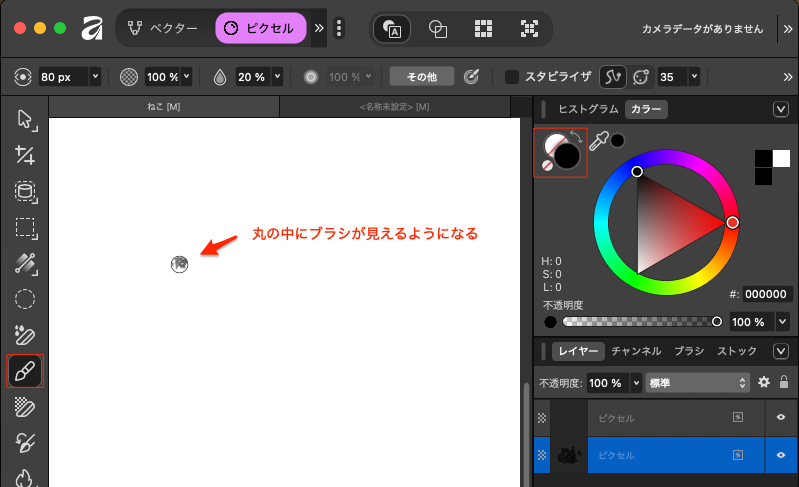Select the Crop tool in the left toolbar
Viewport: 799px width, 487px height.
[x=25, y=155]
